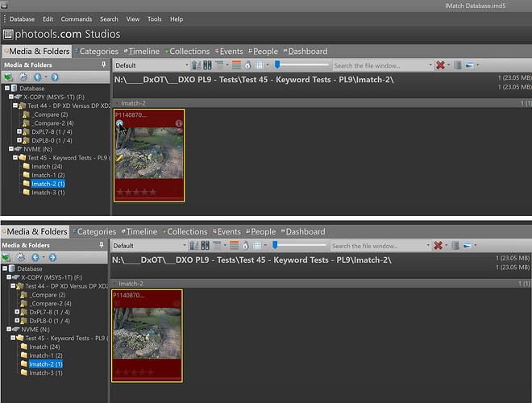Expand the DxPL7-8 folder in the upper tree
The height and width of the screenshot is (403, 532).
coord(19,131)
